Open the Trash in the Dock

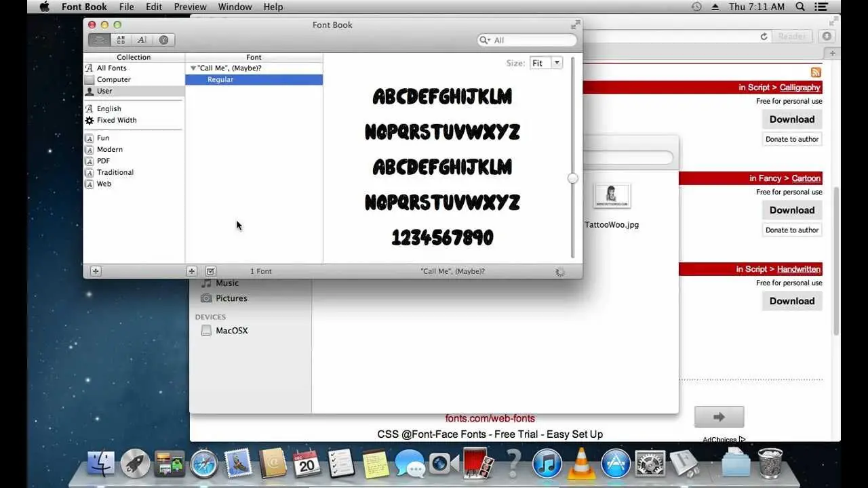click(770, 464)
